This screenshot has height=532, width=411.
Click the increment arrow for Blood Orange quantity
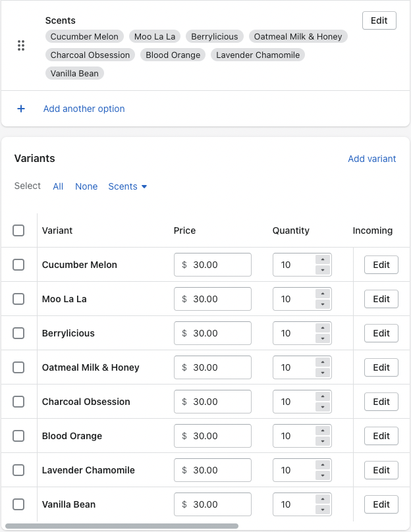point(322,431)
